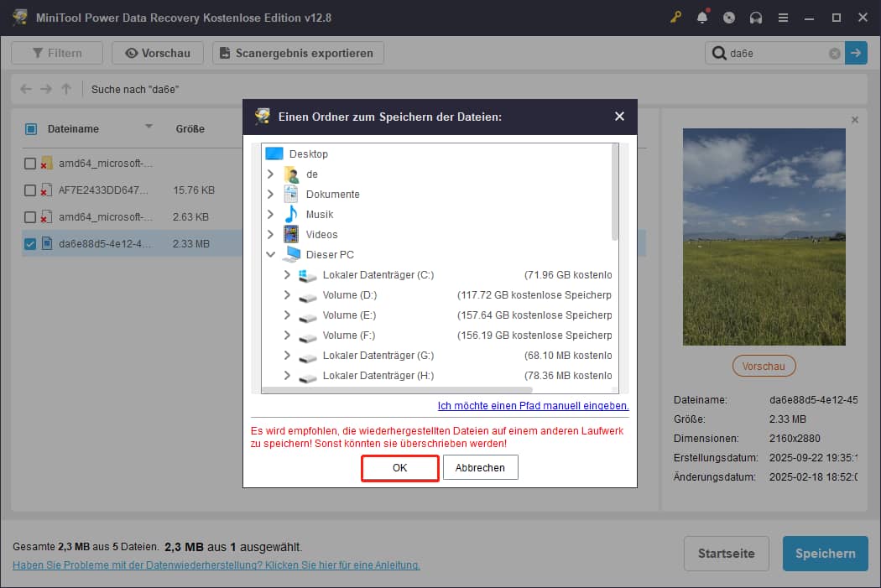
Task: Click the user folder icon 'de'
Action: (x=292, y=174)
